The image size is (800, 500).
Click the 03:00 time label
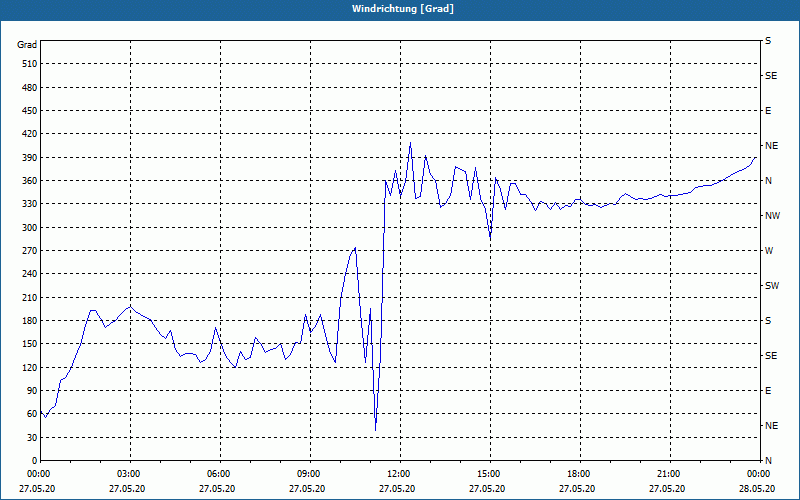point(130,473)
